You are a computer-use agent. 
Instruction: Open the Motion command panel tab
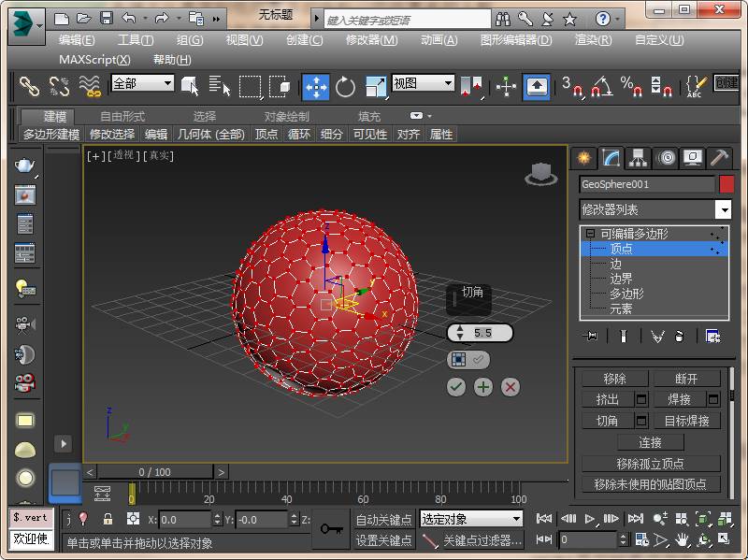pyautogui.click(x=667, y=158)
